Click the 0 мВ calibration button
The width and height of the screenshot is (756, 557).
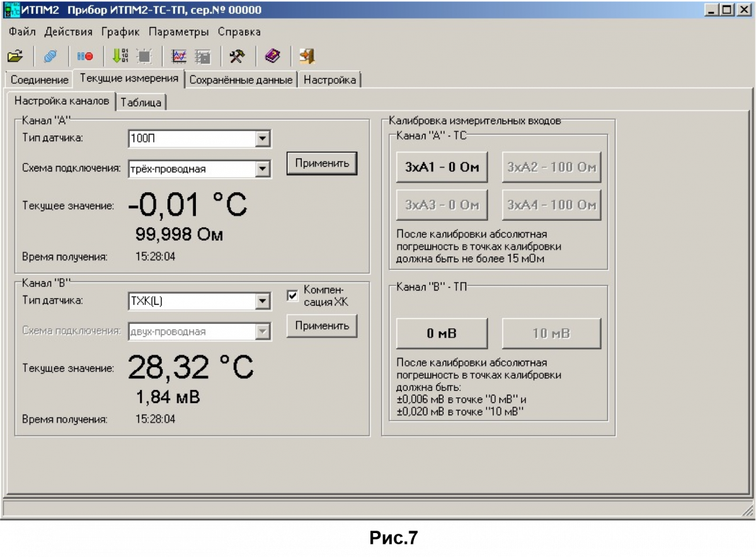tap(442, 333)
